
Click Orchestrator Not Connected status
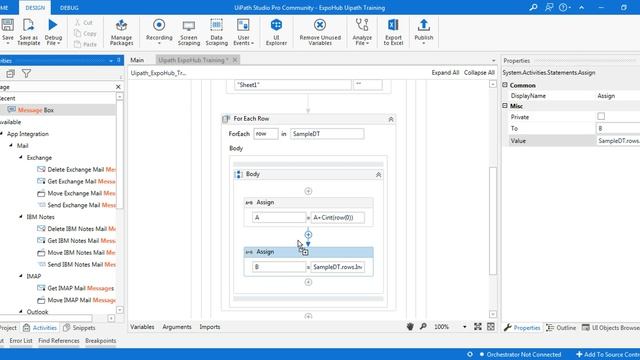click(x=520, y=354)
